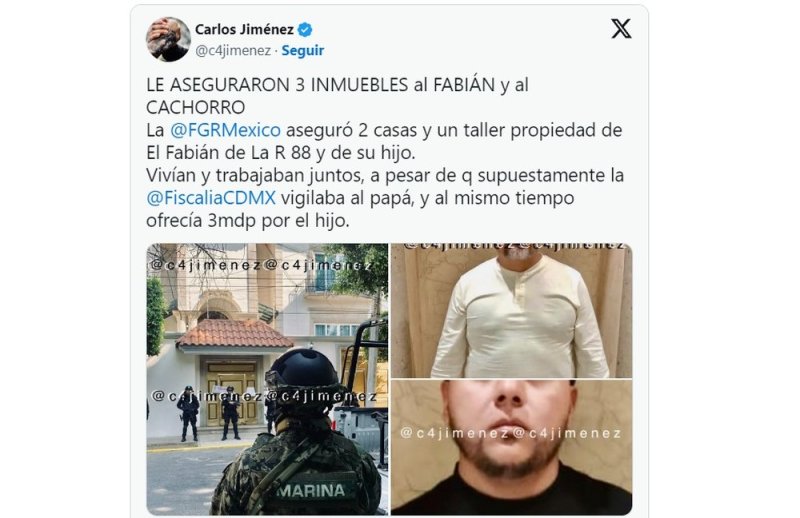The height and width of the screenshot is (518, 800).
Task: Open the @FiscaliaCDMX mention
Action: click(211, 198)
